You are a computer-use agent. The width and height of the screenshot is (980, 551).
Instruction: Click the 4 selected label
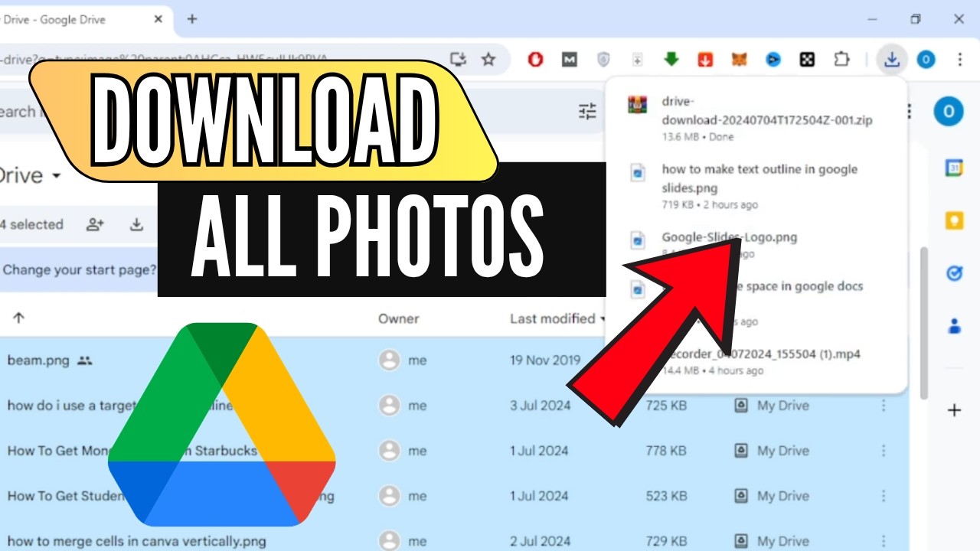(31, 224)
